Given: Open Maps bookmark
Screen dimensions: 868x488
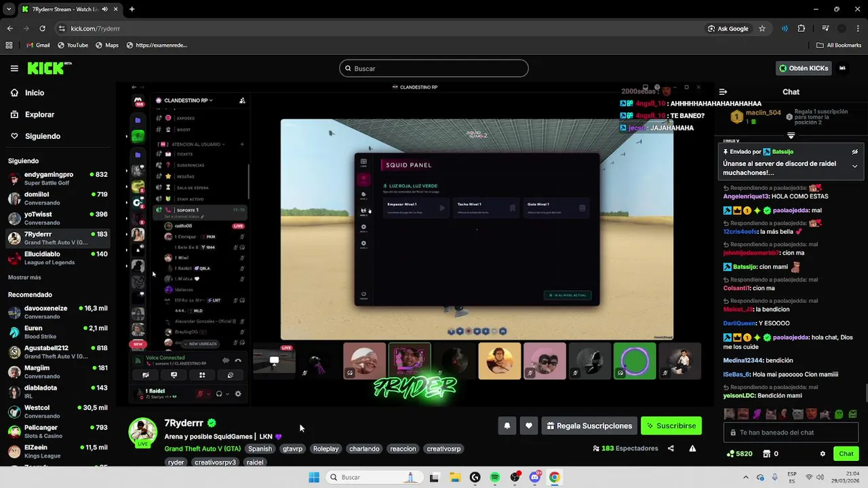Looking at the screenshot, I should click(x=107, y=45).
